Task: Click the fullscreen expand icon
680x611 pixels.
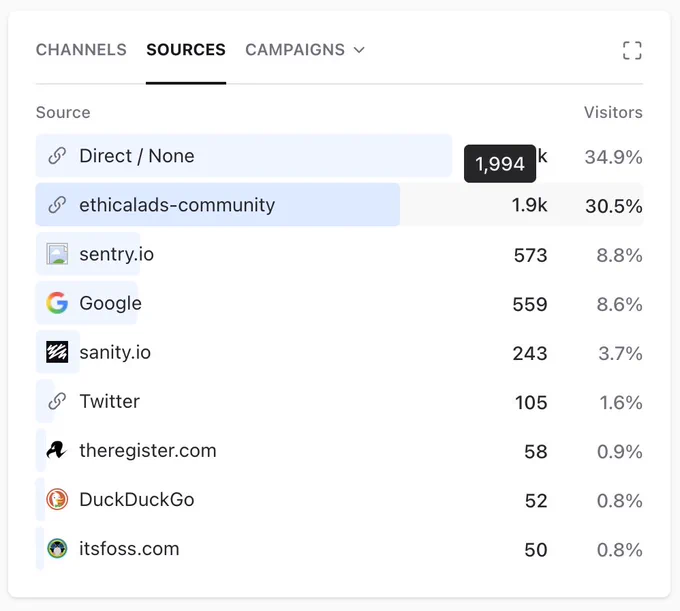Action: point(632,50)
